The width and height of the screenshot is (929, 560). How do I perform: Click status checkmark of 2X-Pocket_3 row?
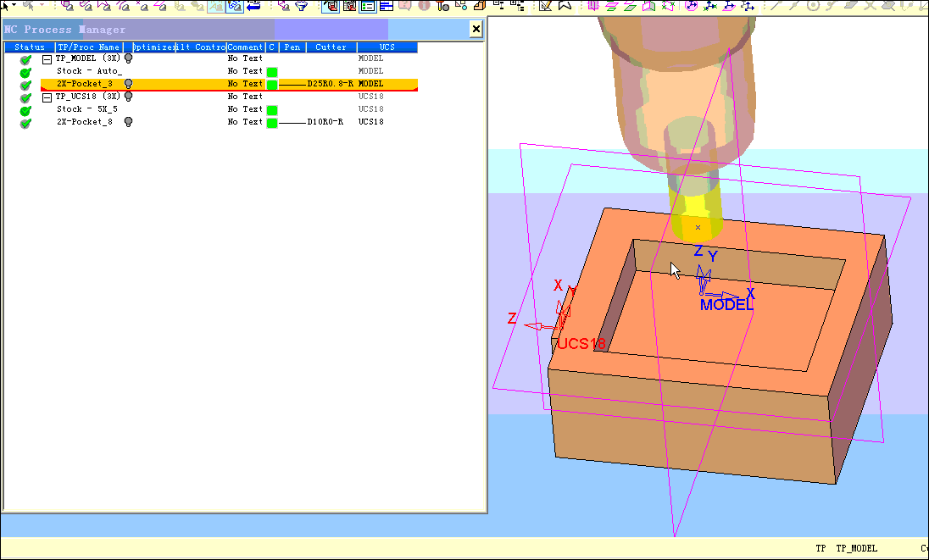[x=25, y=86]
